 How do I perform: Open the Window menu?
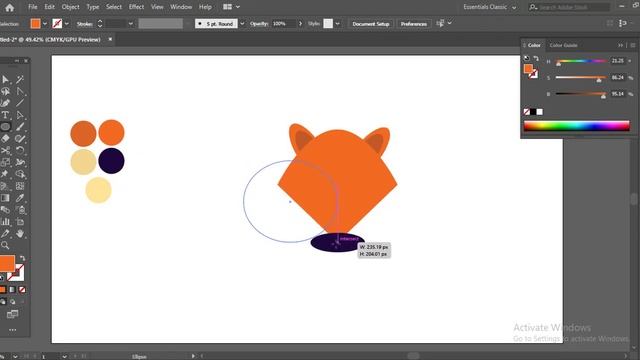coord(181,7)
